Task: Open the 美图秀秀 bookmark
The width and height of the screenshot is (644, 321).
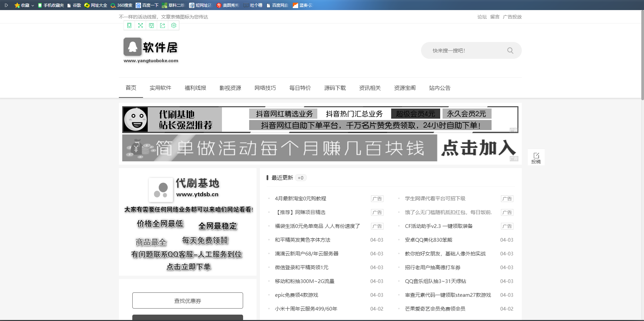Action: [228, 5]
